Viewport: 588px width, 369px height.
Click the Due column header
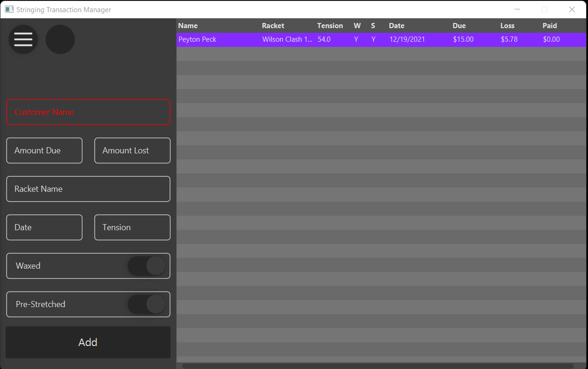[459, 26]
